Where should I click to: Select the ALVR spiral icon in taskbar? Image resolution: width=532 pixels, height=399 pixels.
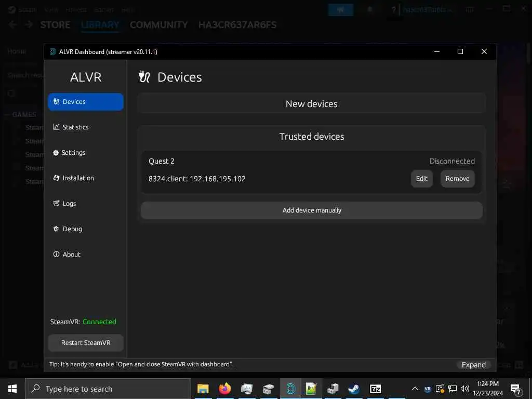[x=290, y=389]
